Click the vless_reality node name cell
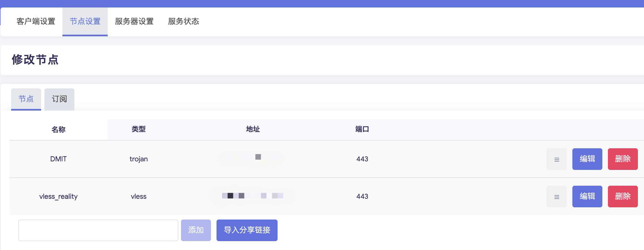The image size is (644, 250). [58, 197]
